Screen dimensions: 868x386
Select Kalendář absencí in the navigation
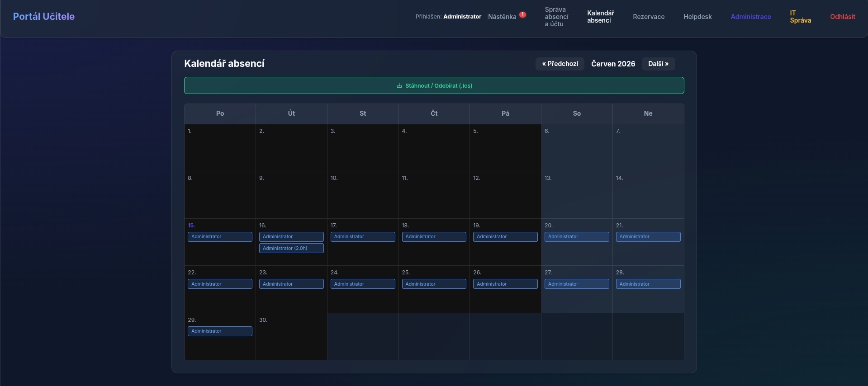[600, 17]
